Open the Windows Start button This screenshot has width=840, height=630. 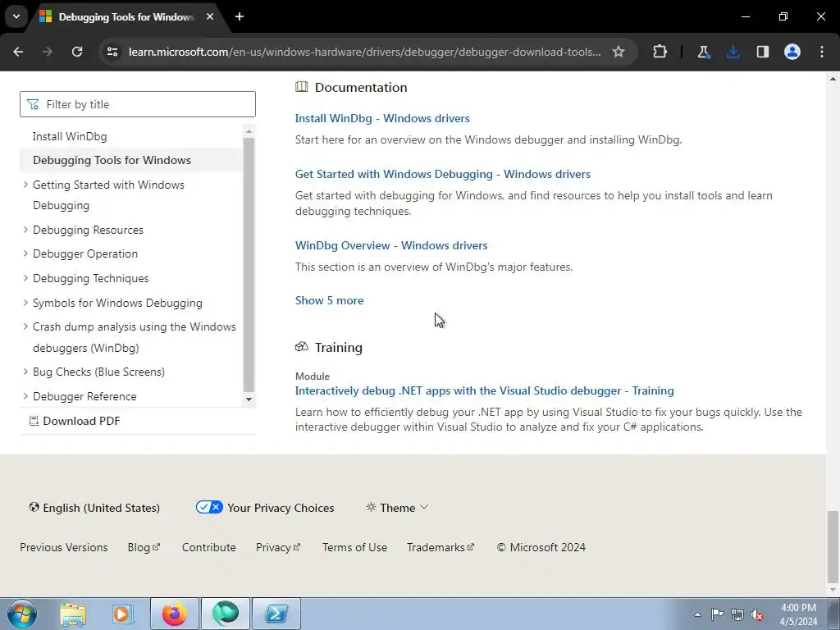[22, 614]
